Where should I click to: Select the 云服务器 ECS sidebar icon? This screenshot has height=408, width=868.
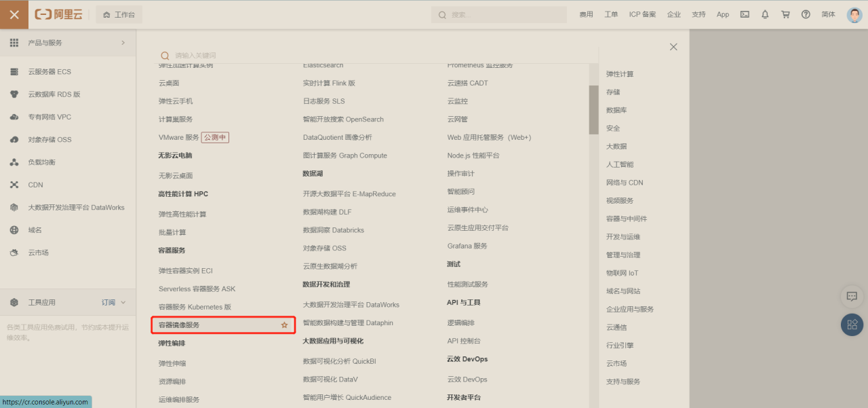coord(15,71)
